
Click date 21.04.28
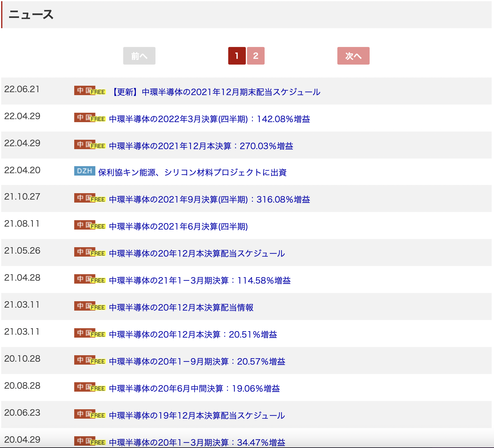pos(22,278)
